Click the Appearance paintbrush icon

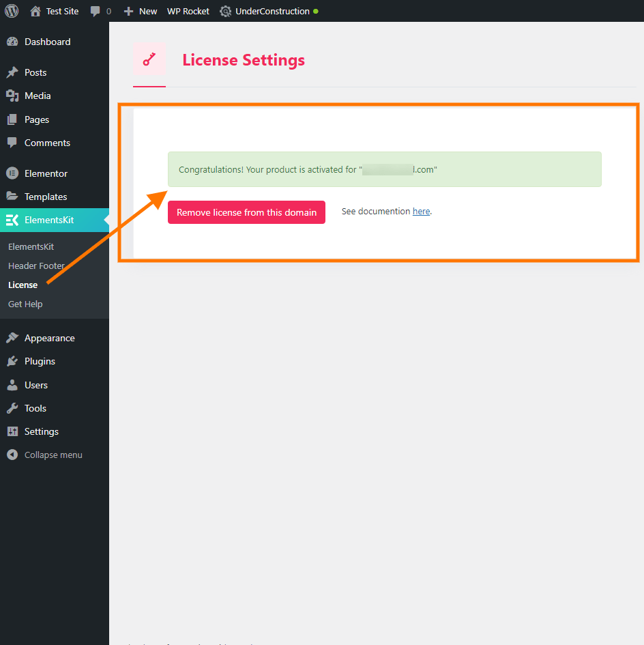point(12,338)
